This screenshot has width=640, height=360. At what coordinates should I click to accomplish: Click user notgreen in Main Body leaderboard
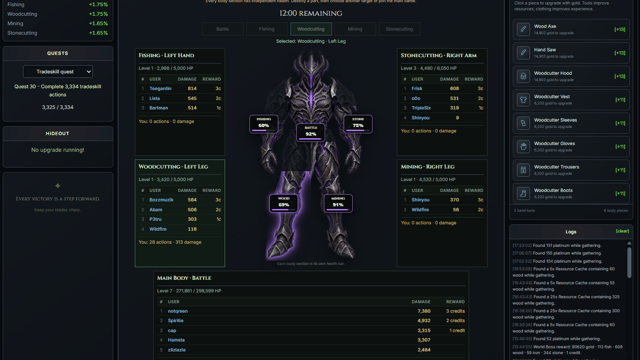pyautogui.click(x=178, y=311)
